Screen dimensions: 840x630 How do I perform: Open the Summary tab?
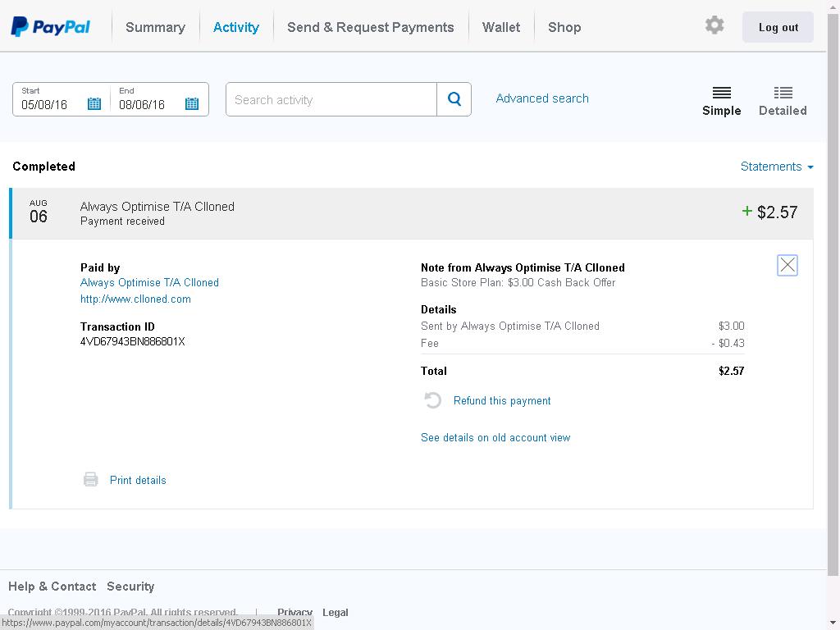(x=155, y=27)
